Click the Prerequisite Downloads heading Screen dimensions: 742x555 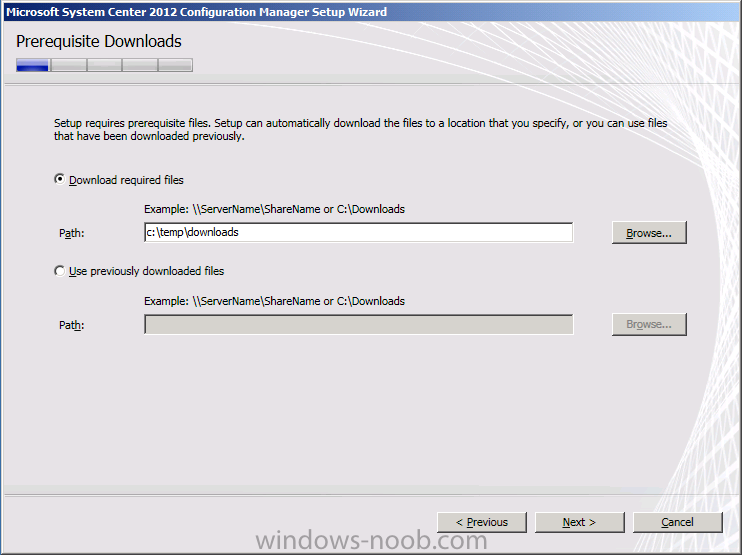click(99, 42)
